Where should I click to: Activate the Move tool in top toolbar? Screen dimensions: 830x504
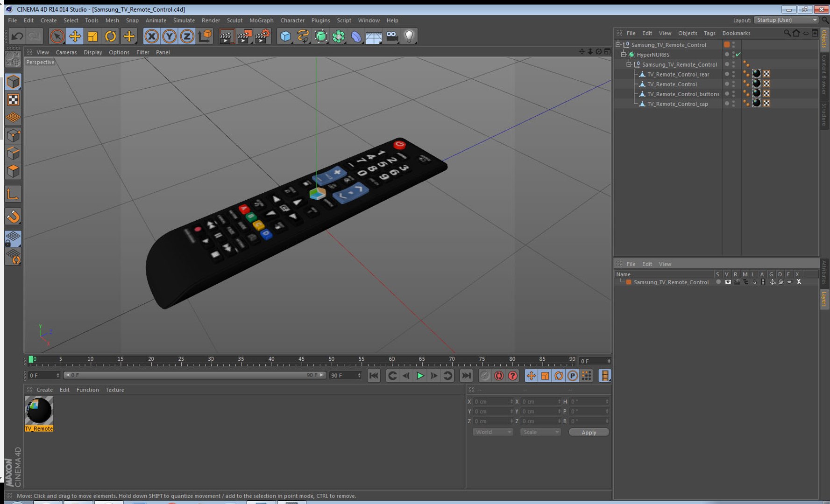pos(75,36)
